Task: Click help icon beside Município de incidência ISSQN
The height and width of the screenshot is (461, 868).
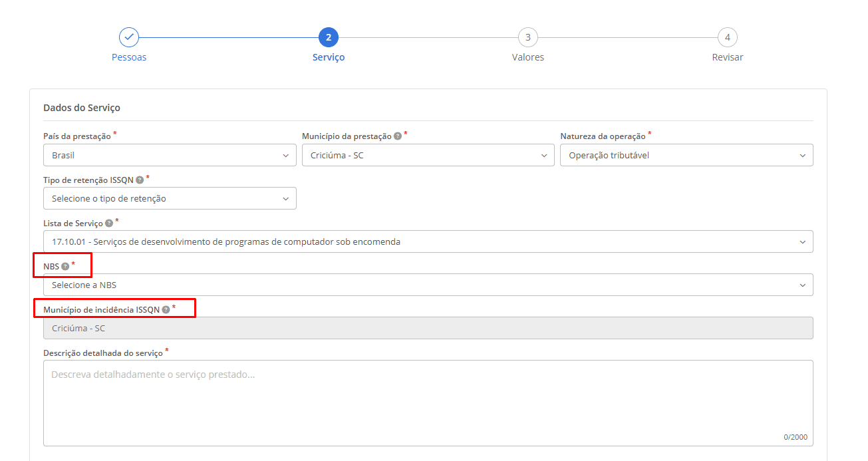Action: point(166,310)
